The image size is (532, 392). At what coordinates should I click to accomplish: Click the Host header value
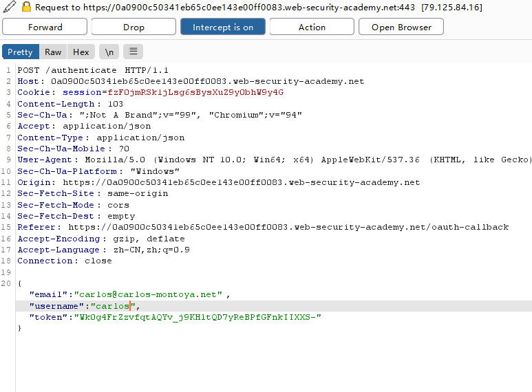pos(207,81)
